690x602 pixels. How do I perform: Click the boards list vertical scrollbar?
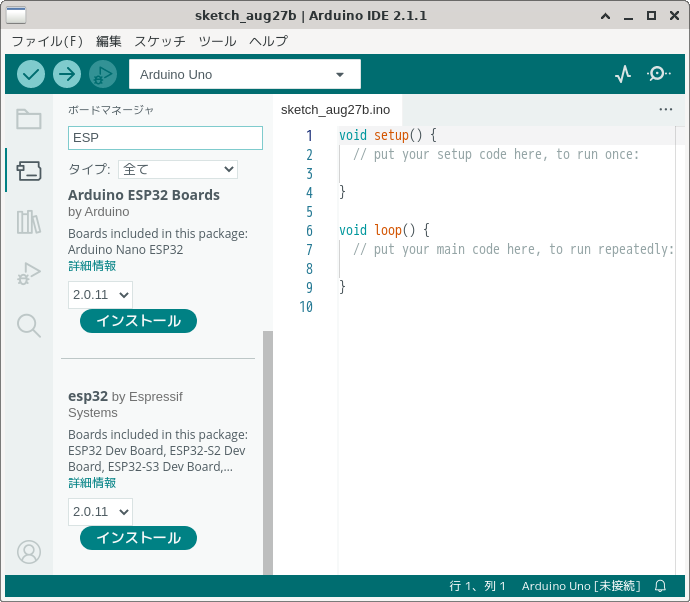point(267,450)
